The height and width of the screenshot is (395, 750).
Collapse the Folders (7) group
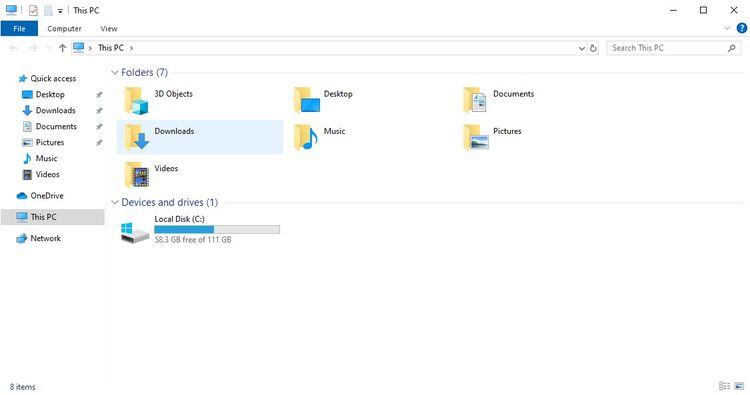[x=114, y=72]
